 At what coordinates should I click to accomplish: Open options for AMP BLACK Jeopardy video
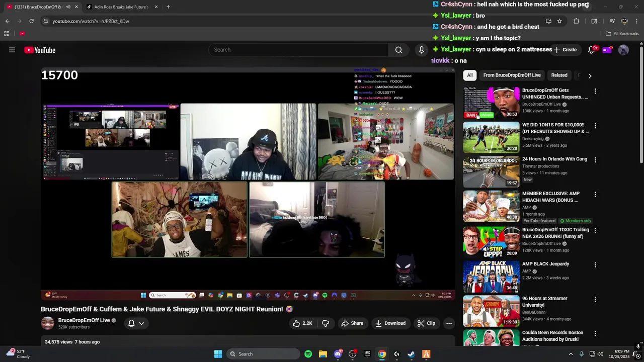(x=595, y=264)
